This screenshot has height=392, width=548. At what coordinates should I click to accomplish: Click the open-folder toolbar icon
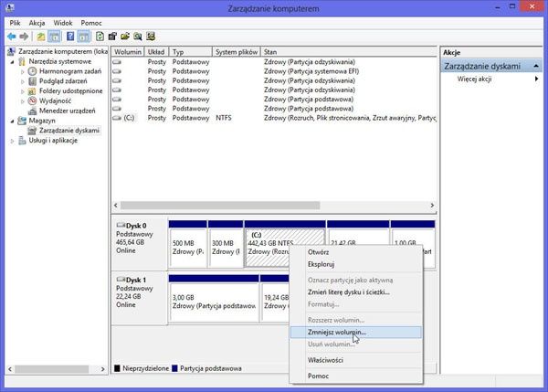coord(125,37)
